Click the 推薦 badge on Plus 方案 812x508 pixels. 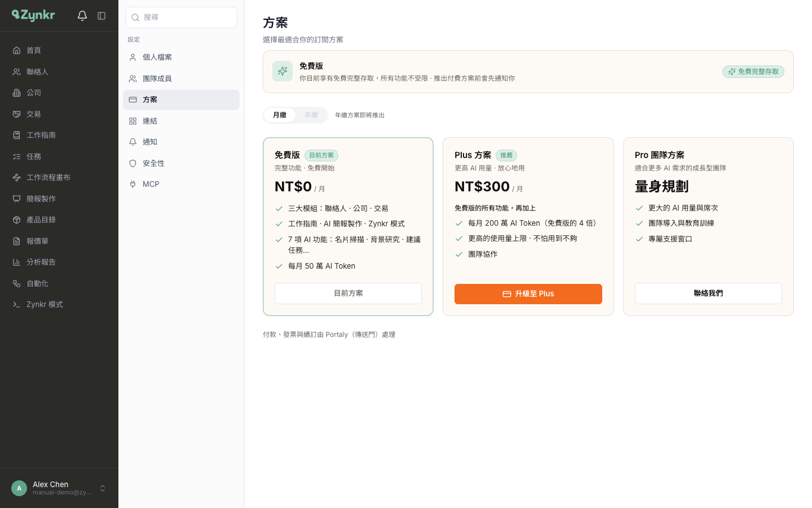(506, 155)
